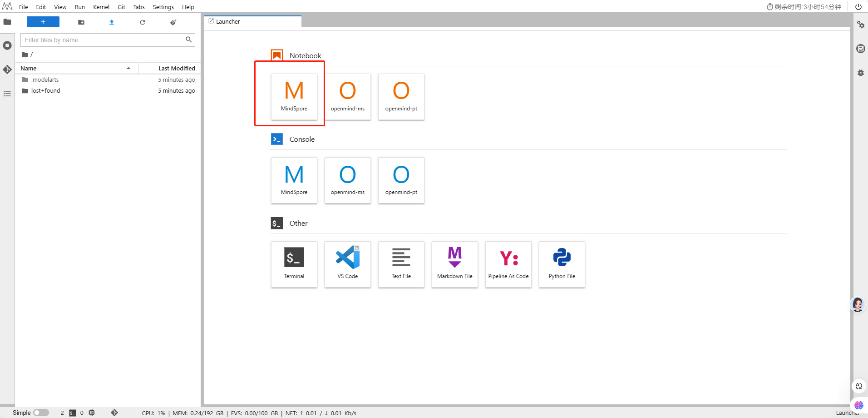Launch an openmind-ms console
Viewport: 868px width, 418px height.
[x=348, y=180]
